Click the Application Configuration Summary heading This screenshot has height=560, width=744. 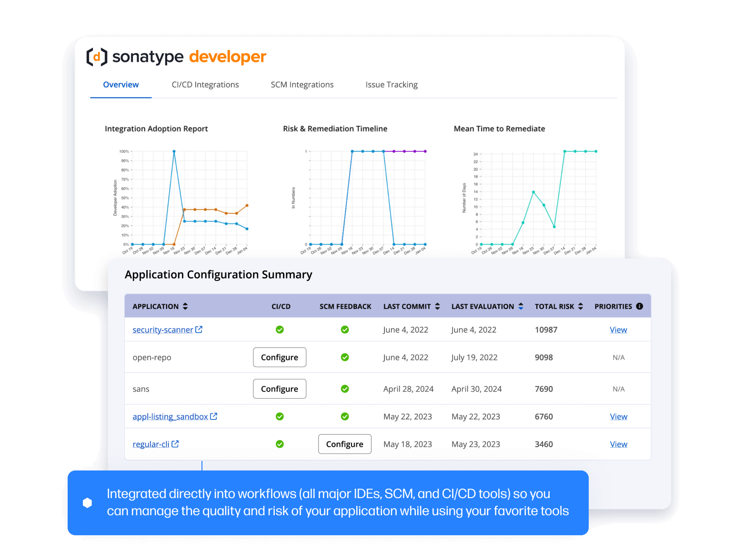[x=218, y=275]
